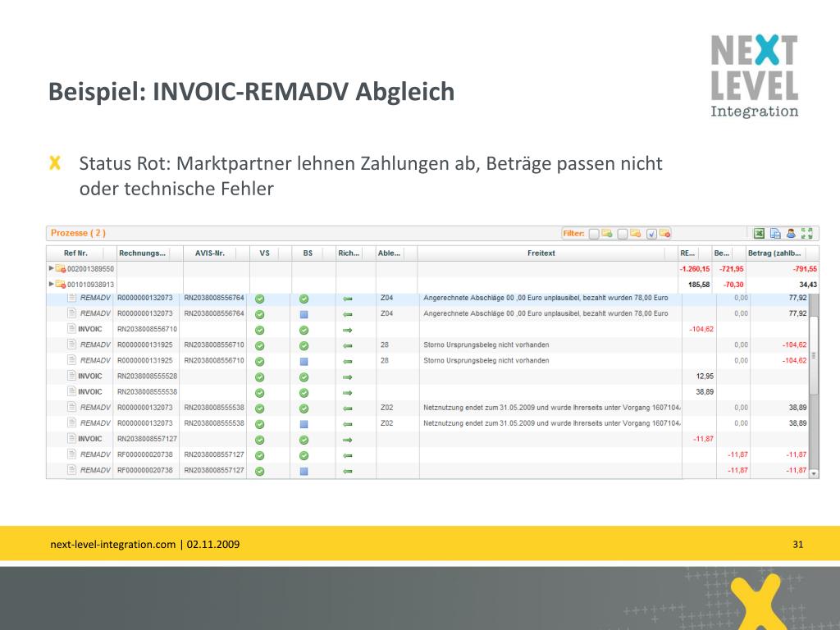The width and height of the screenshot is (840, 630).
Task: Export the process list to Excel
Action: (759, 233)
